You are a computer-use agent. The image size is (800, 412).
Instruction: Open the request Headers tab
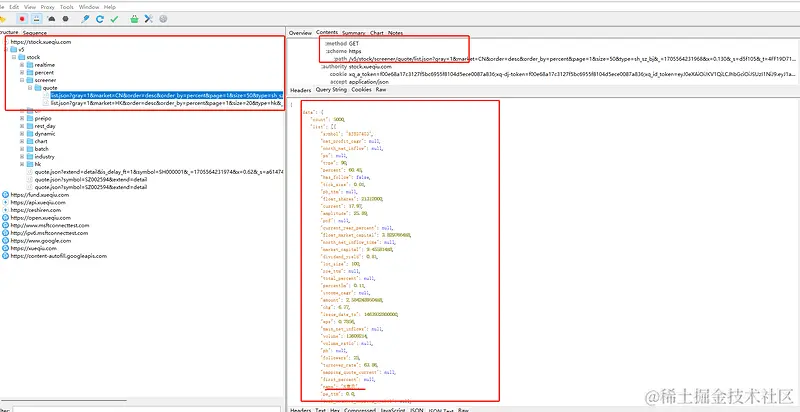click(x=301, y=90)
